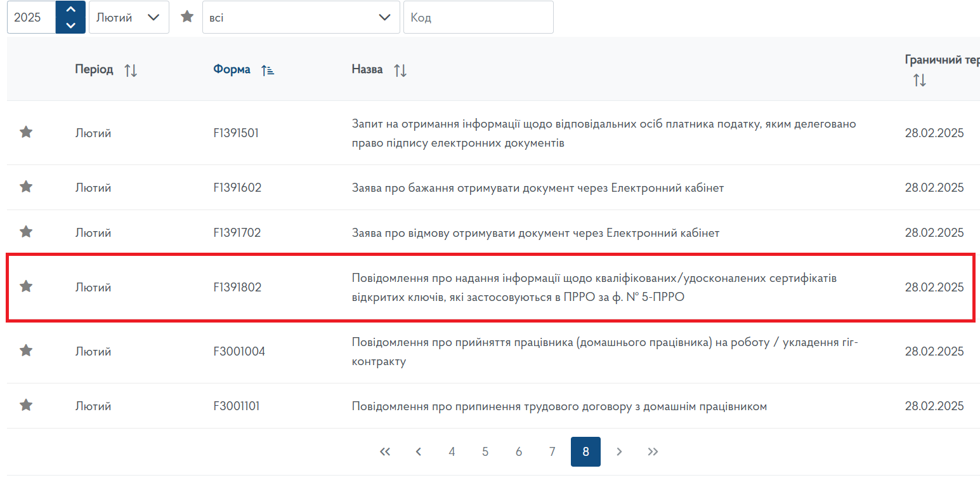Sort table by Назва column
Screen dimensions: 980x480
(400, 70)
